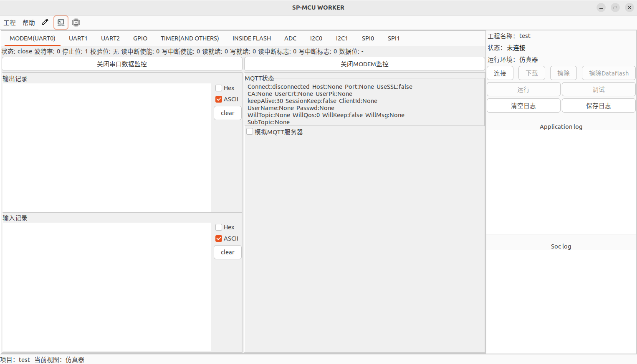
Task: Check the 模拟MQTT服务器 checkbox
Action: coord(250,132)
